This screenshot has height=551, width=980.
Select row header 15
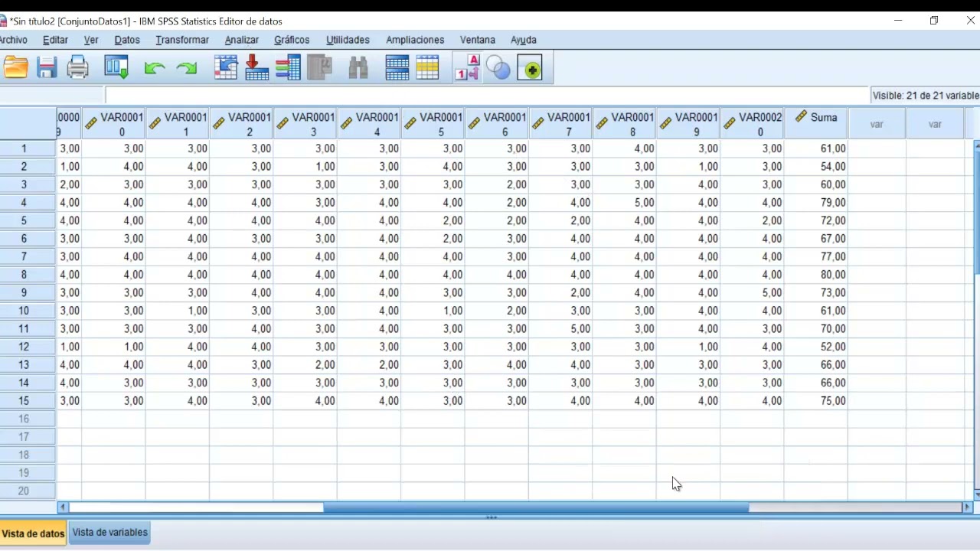(28, 401)
